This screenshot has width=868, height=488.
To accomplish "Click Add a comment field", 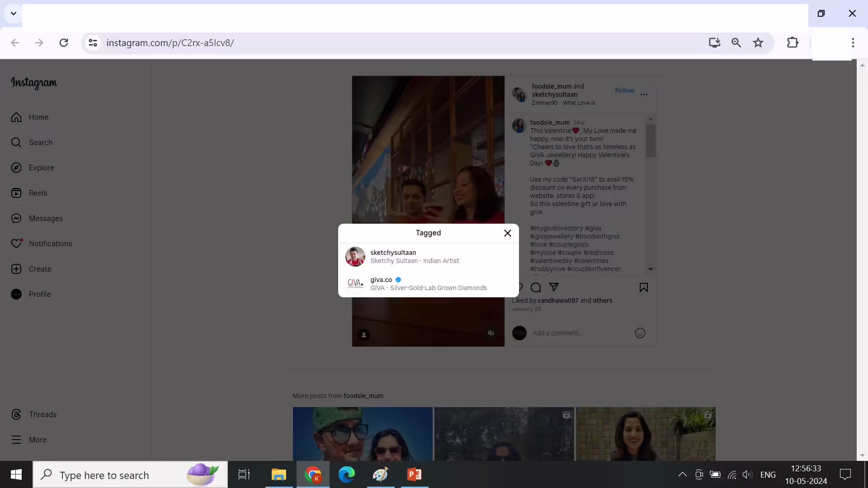I will tap(581, 333).
